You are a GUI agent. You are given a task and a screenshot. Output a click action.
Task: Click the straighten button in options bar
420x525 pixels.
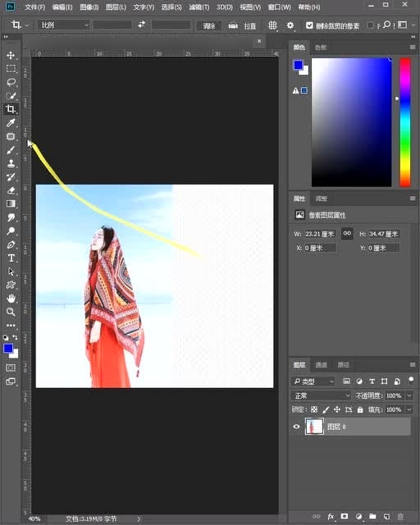tap(243, 25)
